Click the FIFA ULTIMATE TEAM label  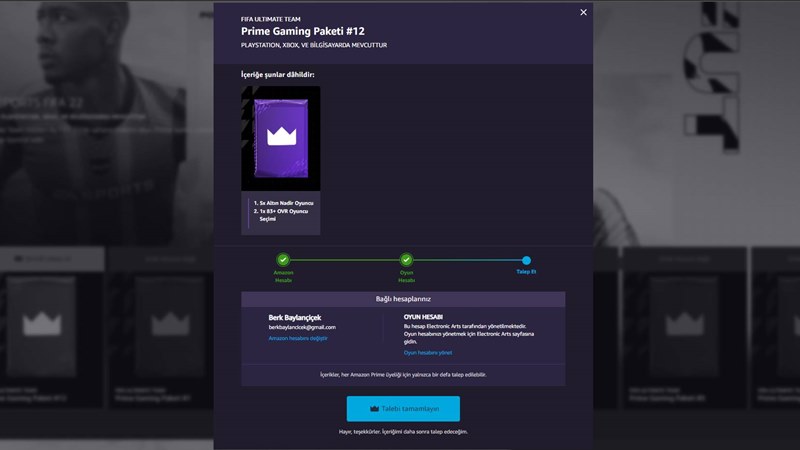[270, 19]
